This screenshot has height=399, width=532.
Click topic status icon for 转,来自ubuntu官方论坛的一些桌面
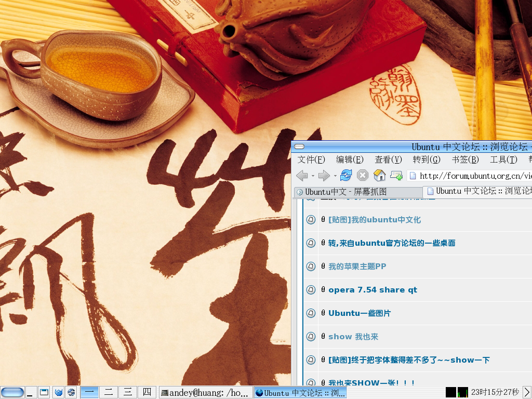click(311, 243)
